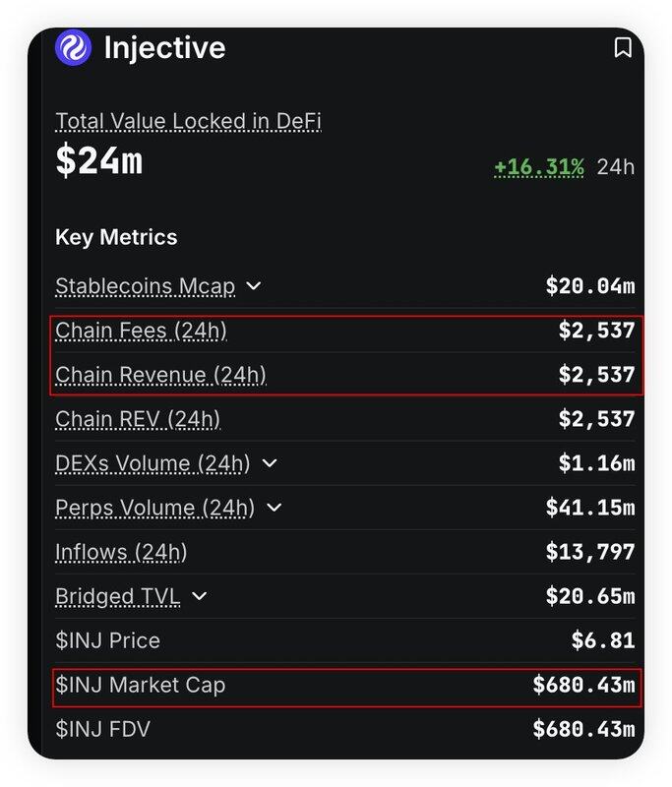Viewport: 672px width, 787px height.
Task: Click the Chain Revenue (24h) label
Action: (x=160, y=375)
